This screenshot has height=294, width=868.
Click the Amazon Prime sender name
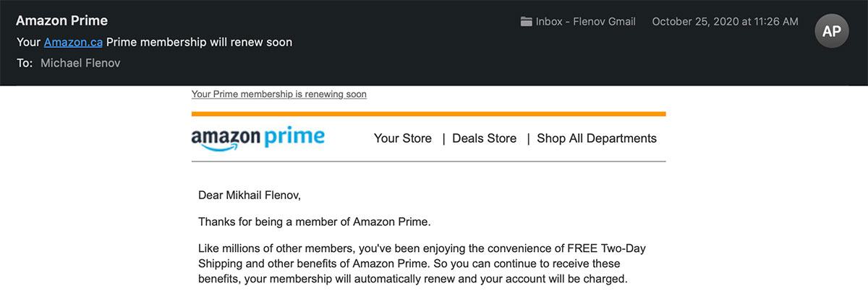click(61, 20)
